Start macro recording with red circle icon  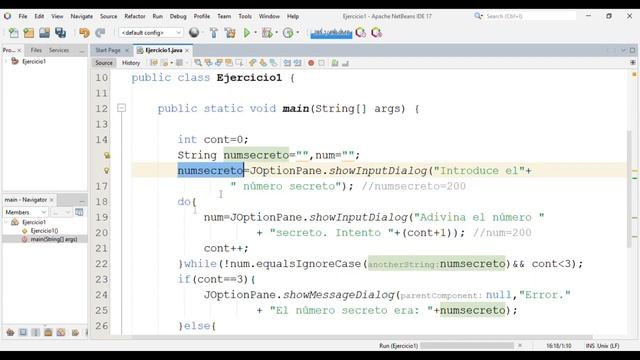click(x=311, y=63)
